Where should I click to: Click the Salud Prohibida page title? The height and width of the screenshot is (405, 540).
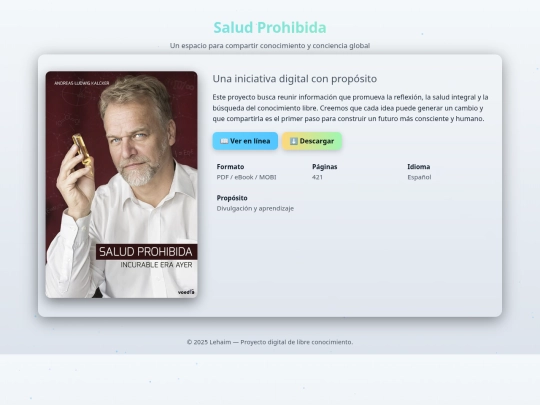pyautogui.click(x=270, y=28)
